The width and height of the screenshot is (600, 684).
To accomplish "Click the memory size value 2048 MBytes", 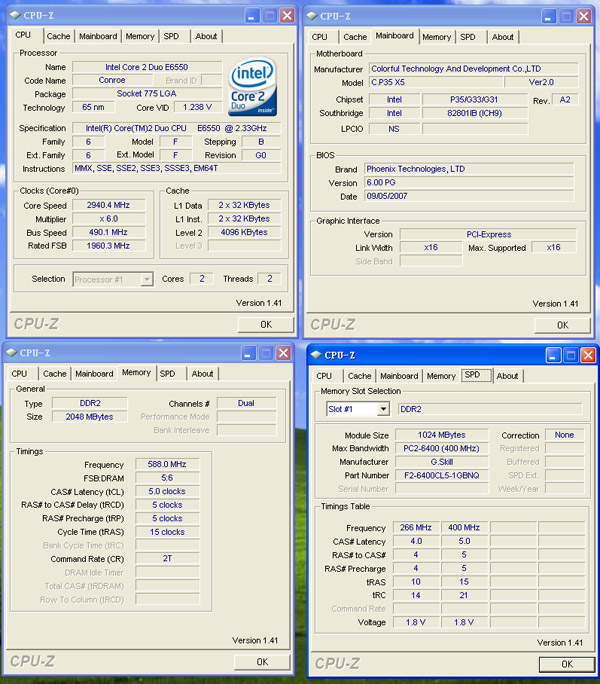I will [89, 417].
